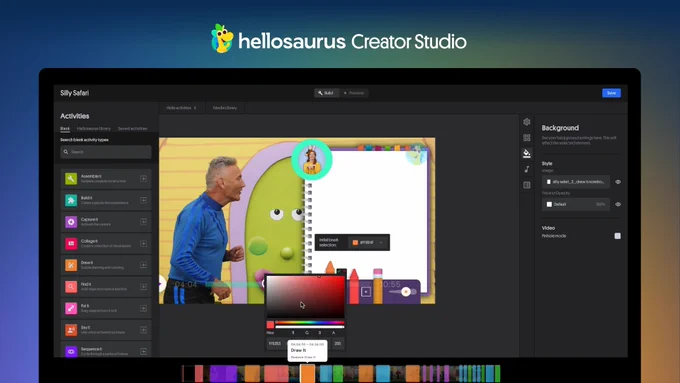Open the background paint bucket panel
680x383 pixels.
click(x=527, y=153)
